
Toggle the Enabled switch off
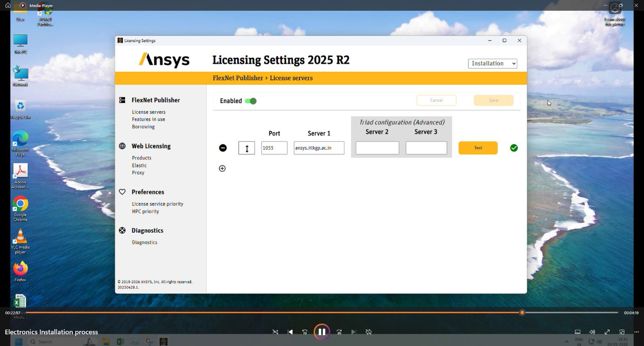point(251,101)
